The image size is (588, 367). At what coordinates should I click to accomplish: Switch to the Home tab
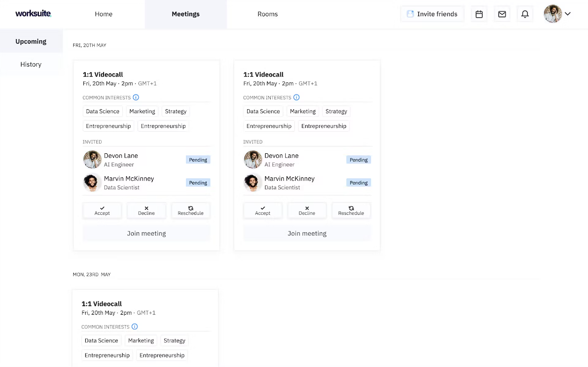(104, 14)
